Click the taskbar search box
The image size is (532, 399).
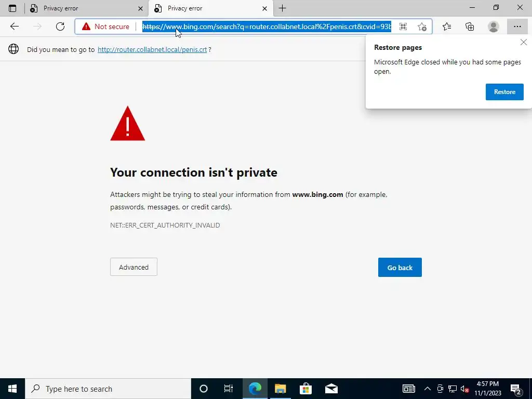[108, 389]
